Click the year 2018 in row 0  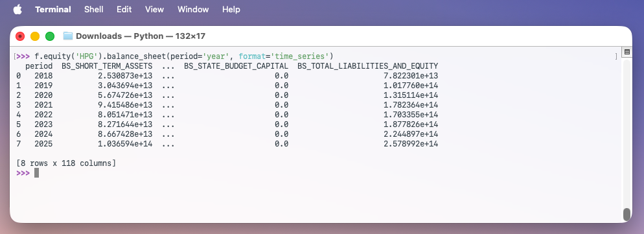point(43,76)
